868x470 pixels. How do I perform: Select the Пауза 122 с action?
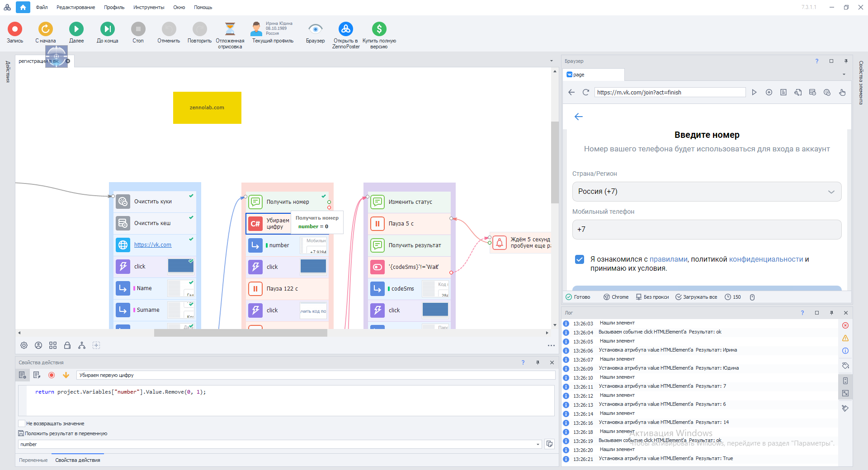tap(287, 289)
